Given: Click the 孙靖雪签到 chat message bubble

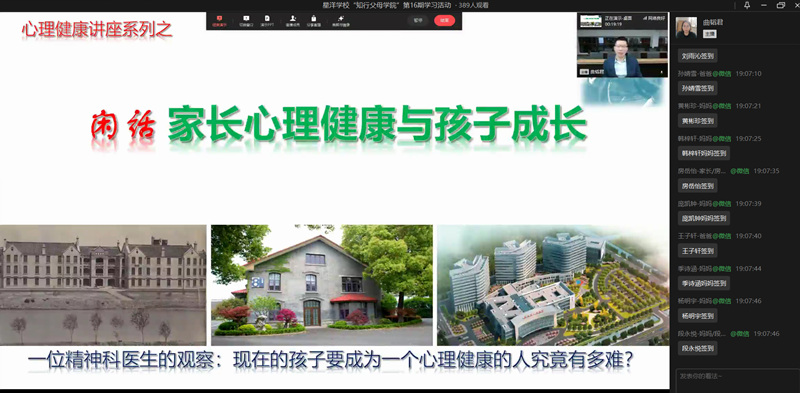Looking at the screenshot, I should click(x=697, y=88).
